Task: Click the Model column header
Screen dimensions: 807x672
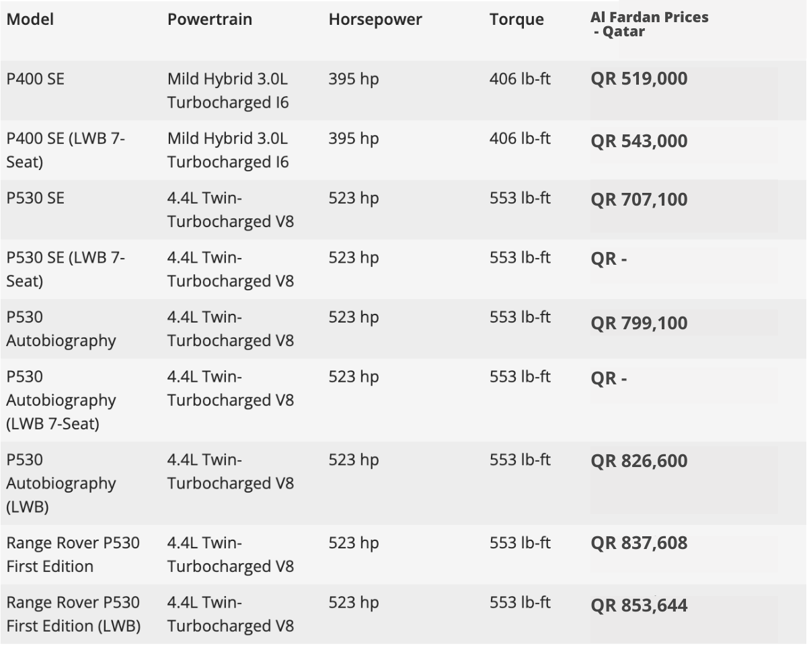Action: tap(30, 19)
